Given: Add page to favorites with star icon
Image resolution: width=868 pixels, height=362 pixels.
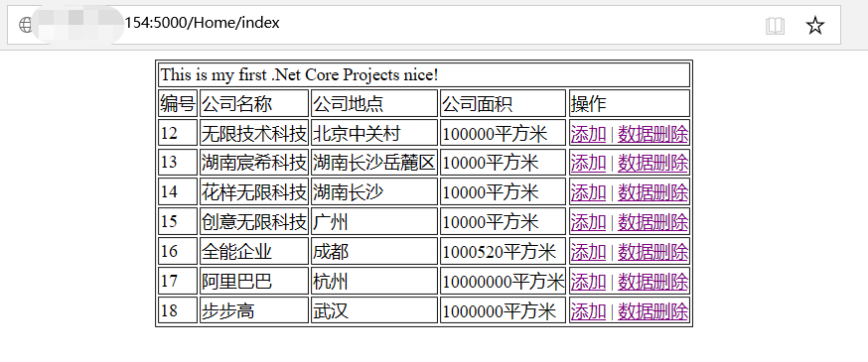Looking at the screenshot, I should [x=814, y=26].
